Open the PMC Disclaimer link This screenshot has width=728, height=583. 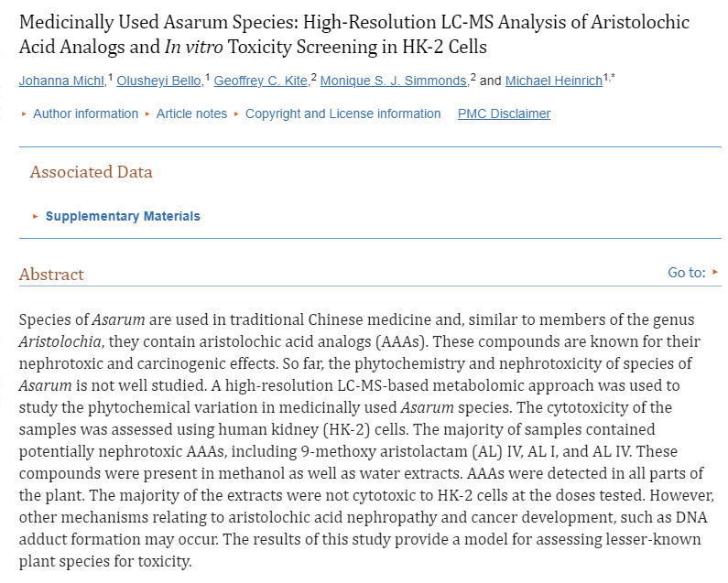(504, 113)
